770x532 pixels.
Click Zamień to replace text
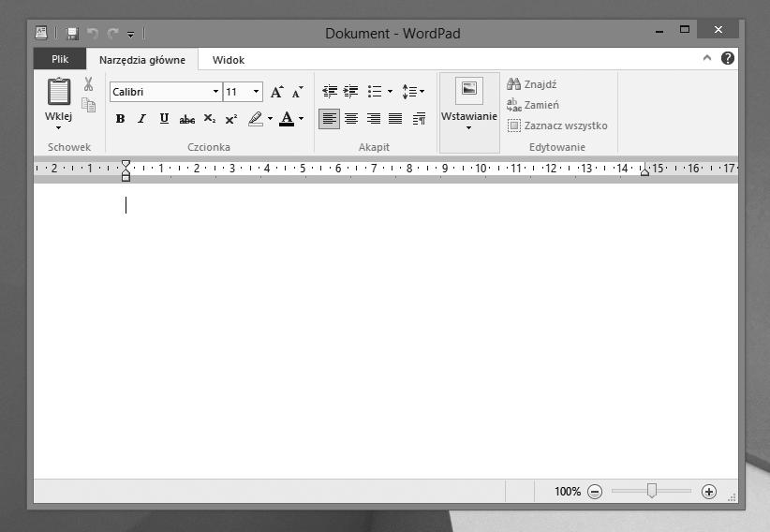coord(533,105)
